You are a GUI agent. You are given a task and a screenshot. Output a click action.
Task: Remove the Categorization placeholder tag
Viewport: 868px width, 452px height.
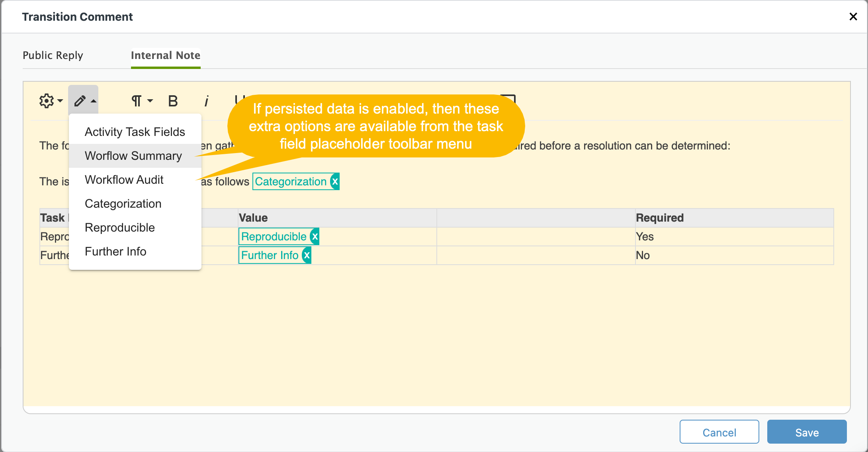pos(335,182)
